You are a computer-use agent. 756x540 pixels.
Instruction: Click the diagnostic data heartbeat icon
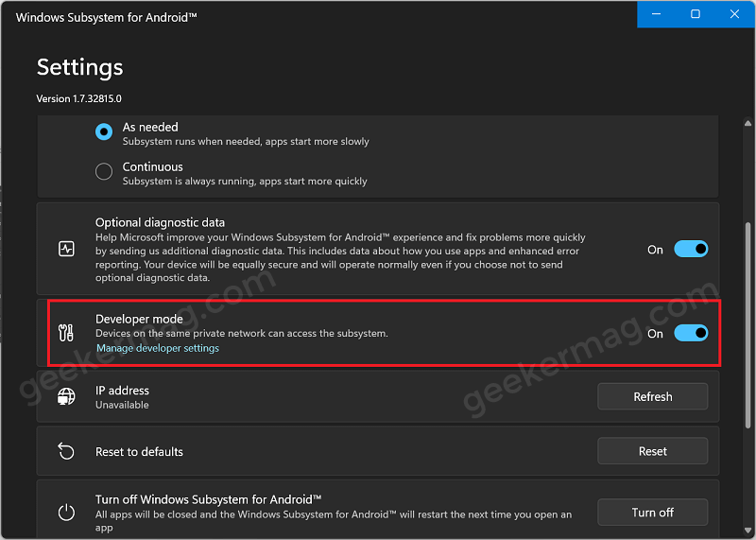pyautogui.click(x=66, y=249)
